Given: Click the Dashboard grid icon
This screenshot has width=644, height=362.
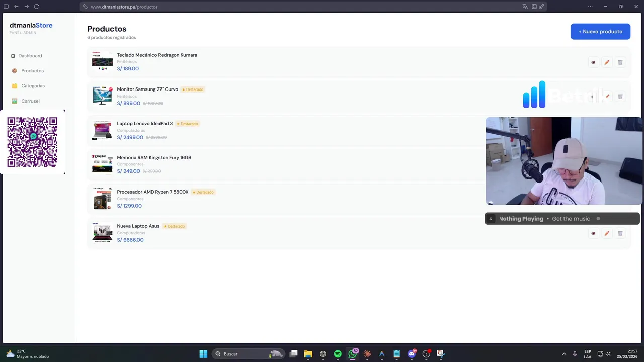Looking at the screenshot, I should pyautogui.click(x=13, y=56).
